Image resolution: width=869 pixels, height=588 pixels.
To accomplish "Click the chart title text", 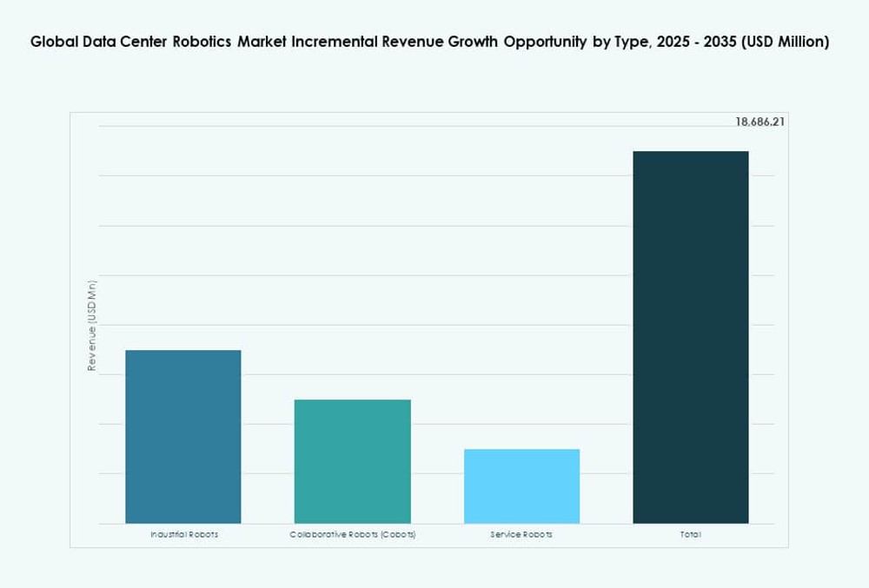I will [430, 41].
